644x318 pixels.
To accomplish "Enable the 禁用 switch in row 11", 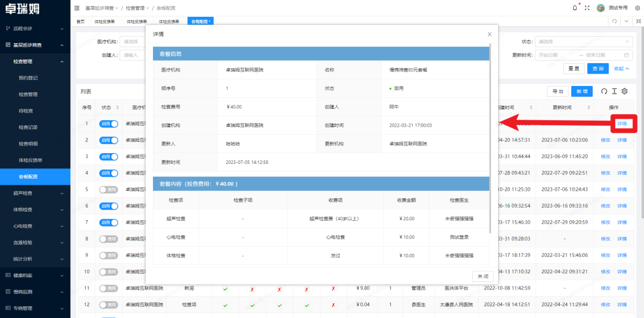I will coord(109,288).
